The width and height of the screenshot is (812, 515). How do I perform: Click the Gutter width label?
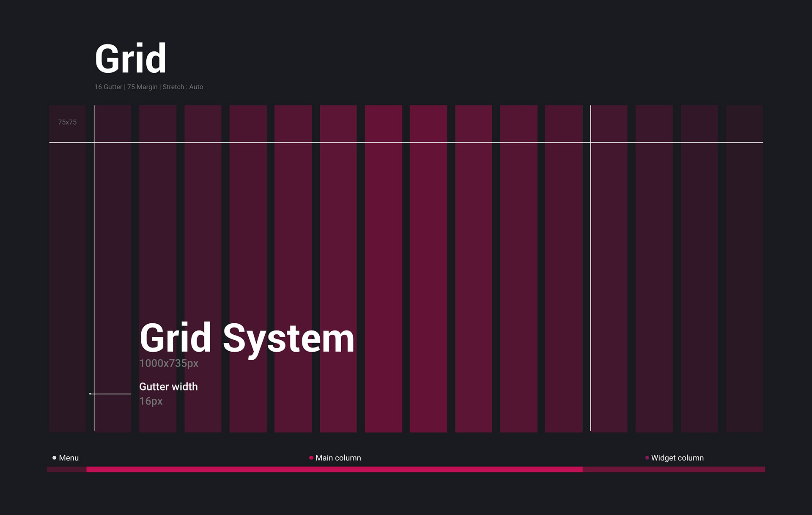pyautogui.click(x=168, y=387)
